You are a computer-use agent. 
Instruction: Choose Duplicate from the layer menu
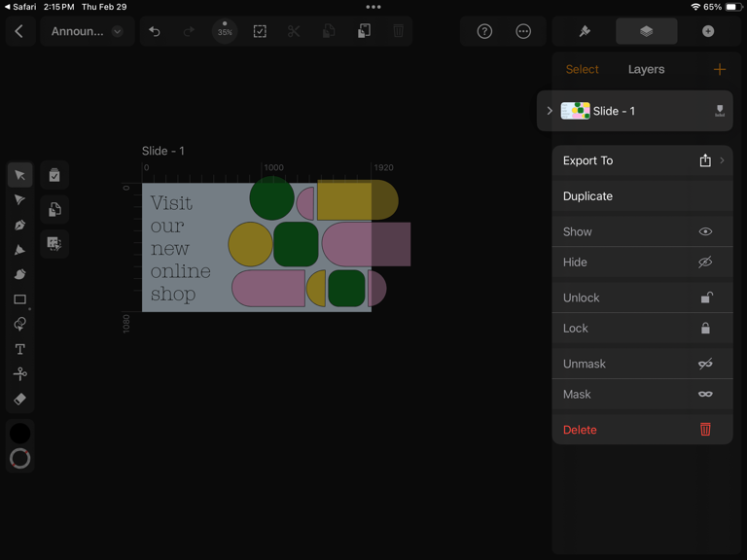642,196
